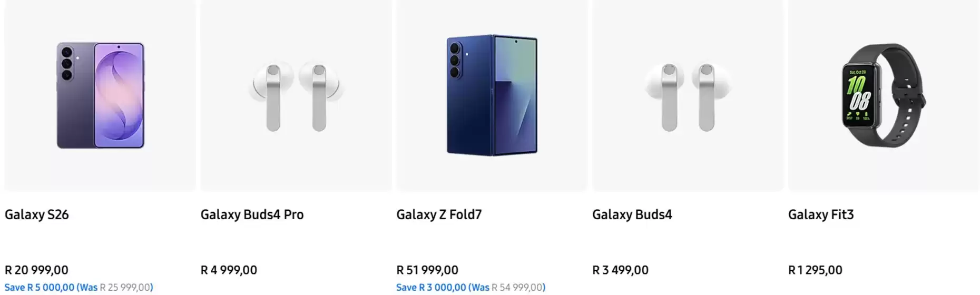Select the Galaxy Buds4 product name

point(632,214)
